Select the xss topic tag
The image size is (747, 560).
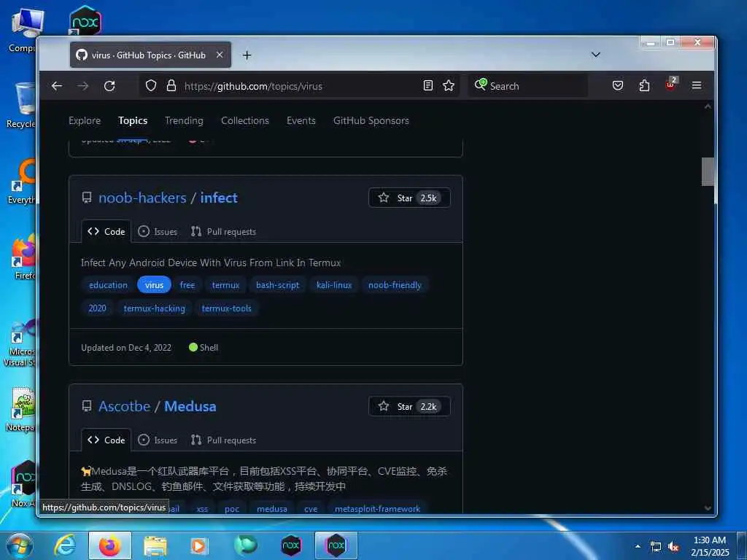tap(202, 509)
